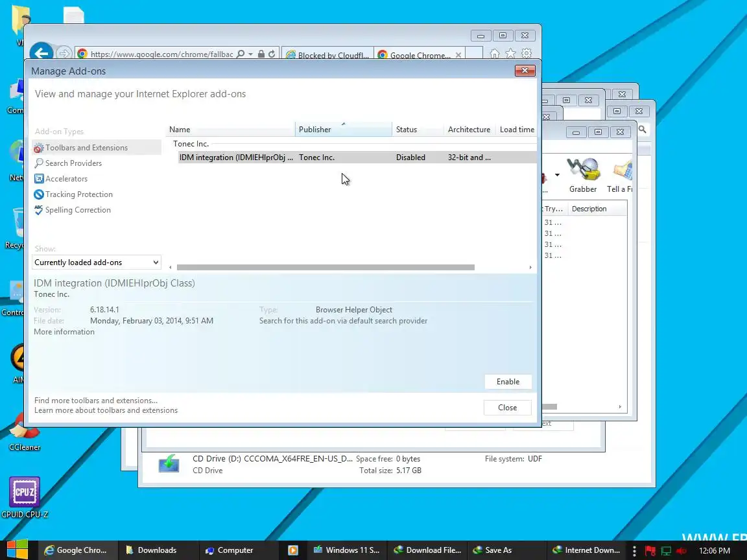Click the horizontal scrollbar in add-on list

(326, 268)
